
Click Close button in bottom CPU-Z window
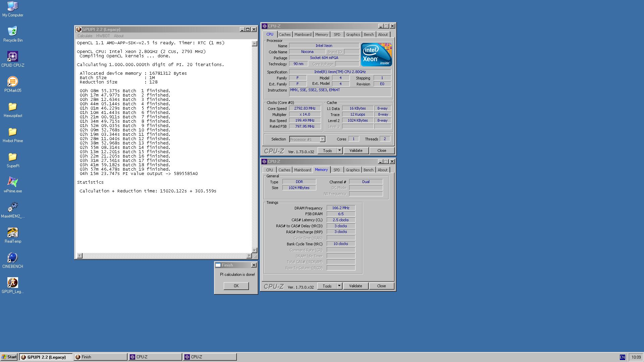381,286
